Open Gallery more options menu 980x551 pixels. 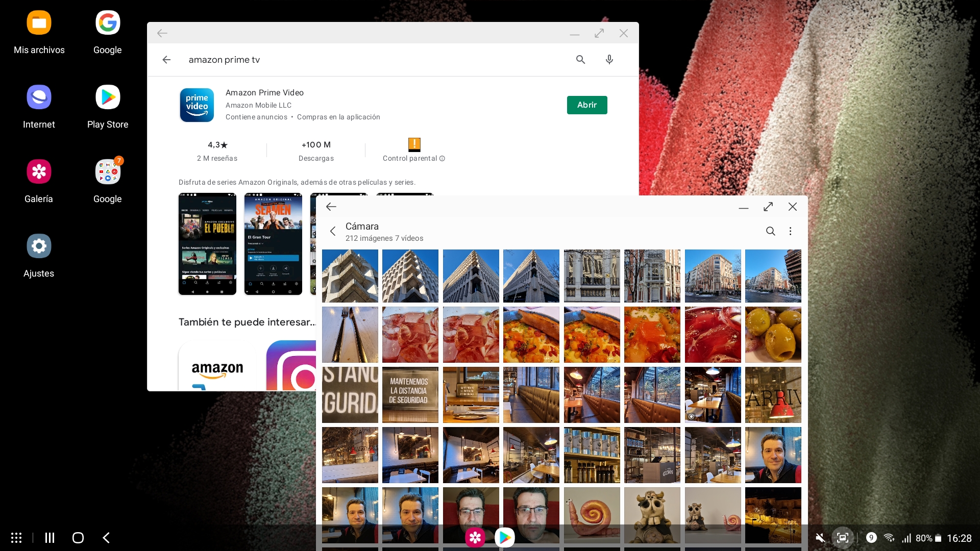coord(790,231)
